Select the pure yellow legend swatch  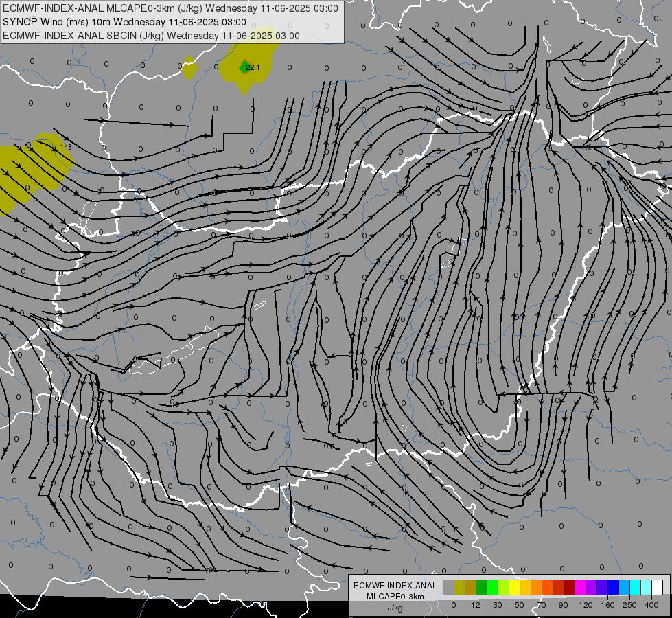point(514,587)
